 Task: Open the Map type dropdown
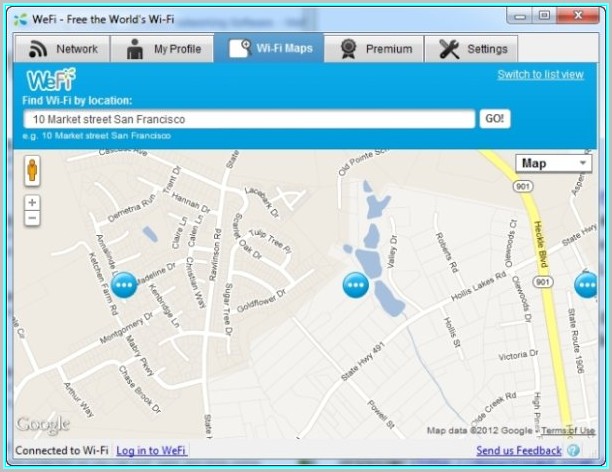554,163
